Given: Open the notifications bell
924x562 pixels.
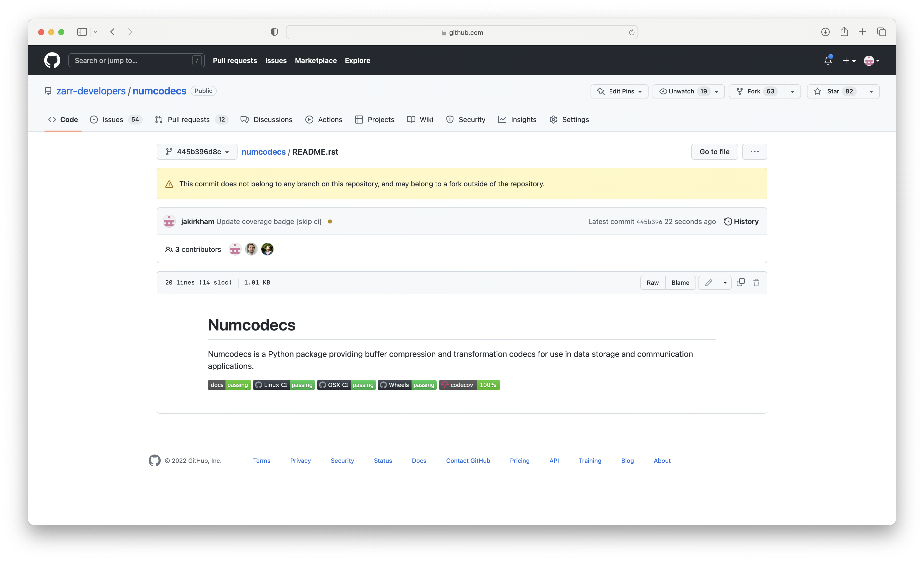Looking at the screenshot, I should (x=828, y=61).
